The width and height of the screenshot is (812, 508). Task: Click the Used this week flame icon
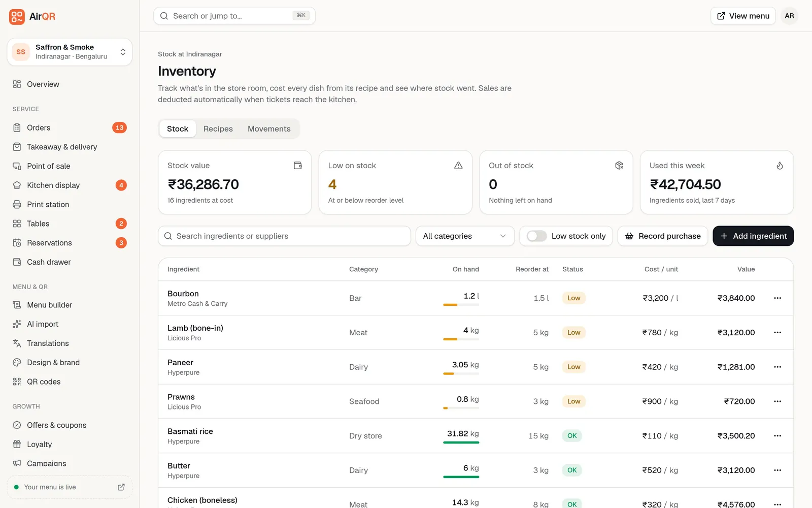pos(780,166)
